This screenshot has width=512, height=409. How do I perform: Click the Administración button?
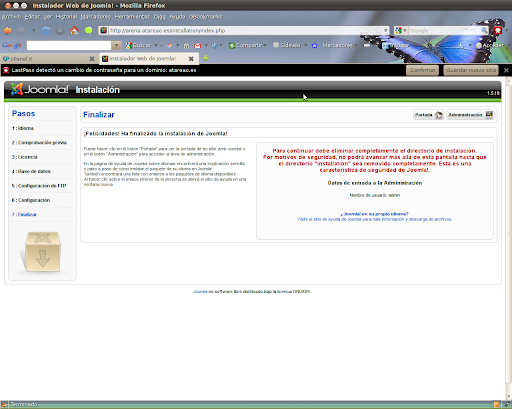(x=470, y=115)
